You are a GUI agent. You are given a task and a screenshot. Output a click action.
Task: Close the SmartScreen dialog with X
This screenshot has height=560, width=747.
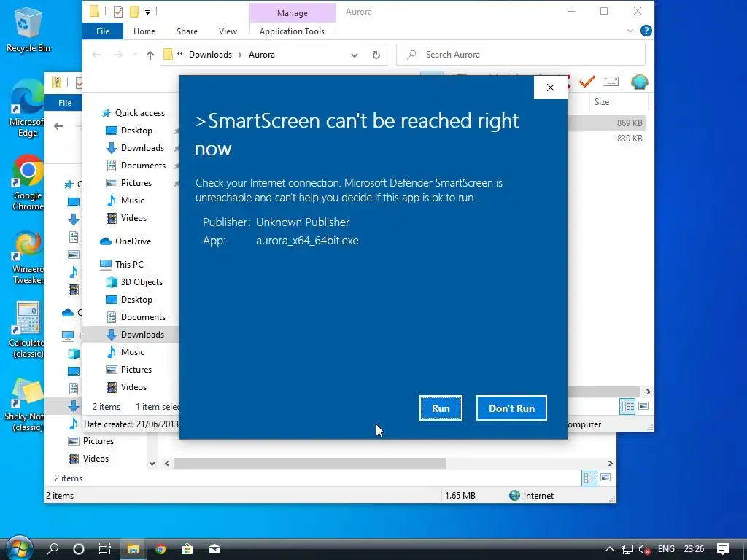pyautogui.click(x=551, y=87)
